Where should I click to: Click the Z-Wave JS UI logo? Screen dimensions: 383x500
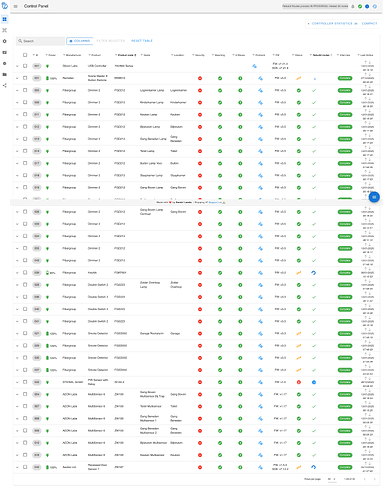pyautogui.click(x=5, y=6)
